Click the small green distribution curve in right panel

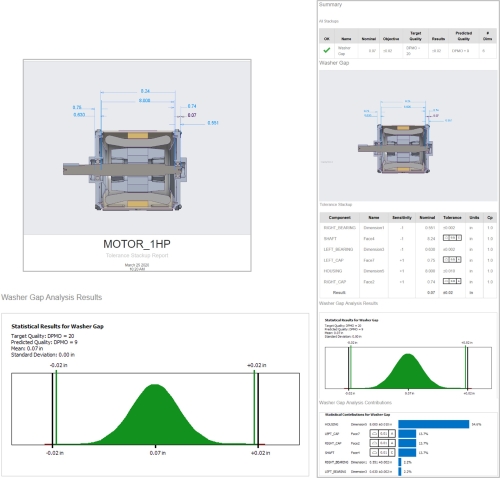pyautogui.click(x=408, y=371)
